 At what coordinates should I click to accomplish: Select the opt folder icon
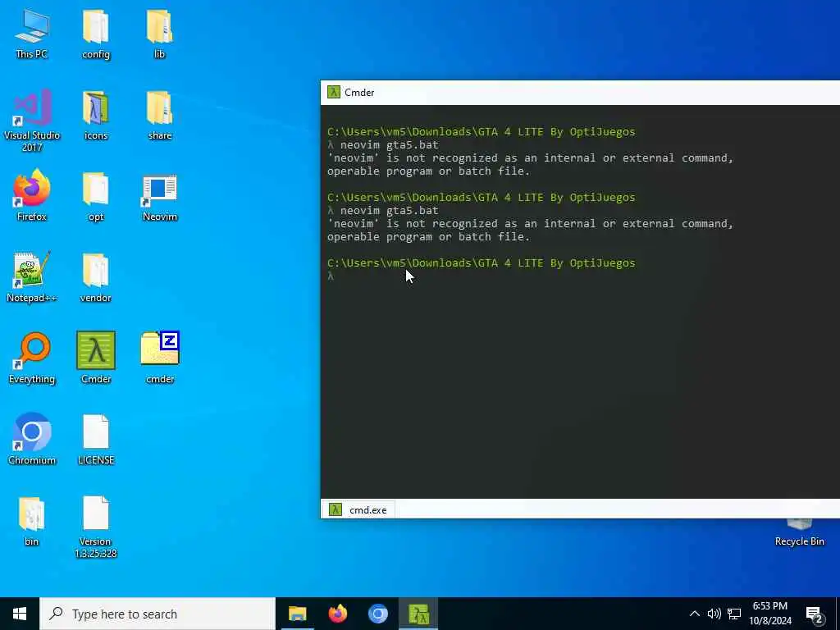(x=96, y=196)
